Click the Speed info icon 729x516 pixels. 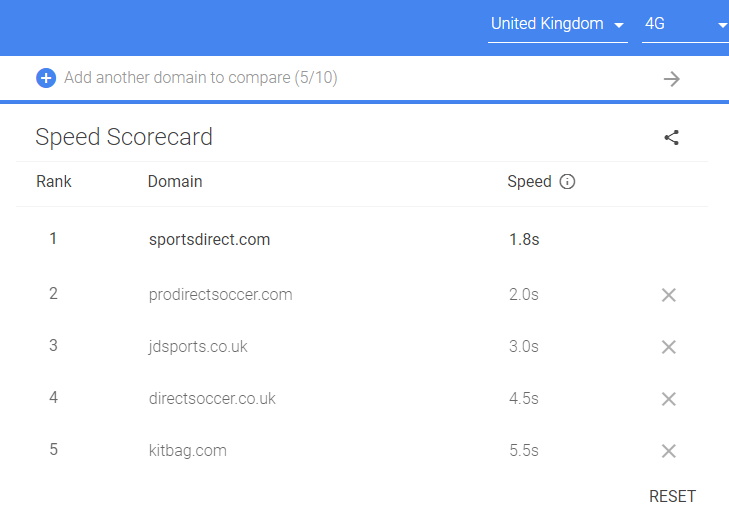[568, 182]
